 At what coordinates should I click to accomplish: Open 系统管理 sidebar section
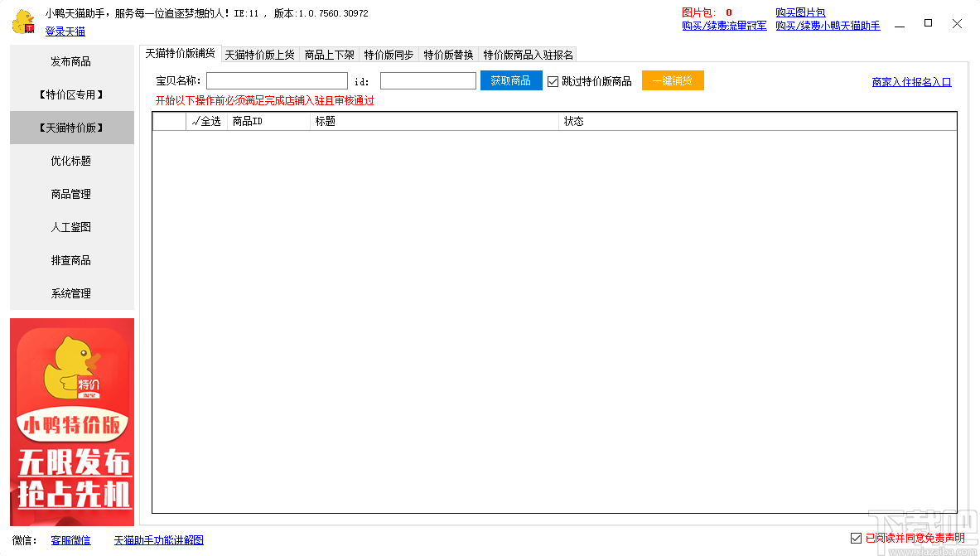pos(71,293)
